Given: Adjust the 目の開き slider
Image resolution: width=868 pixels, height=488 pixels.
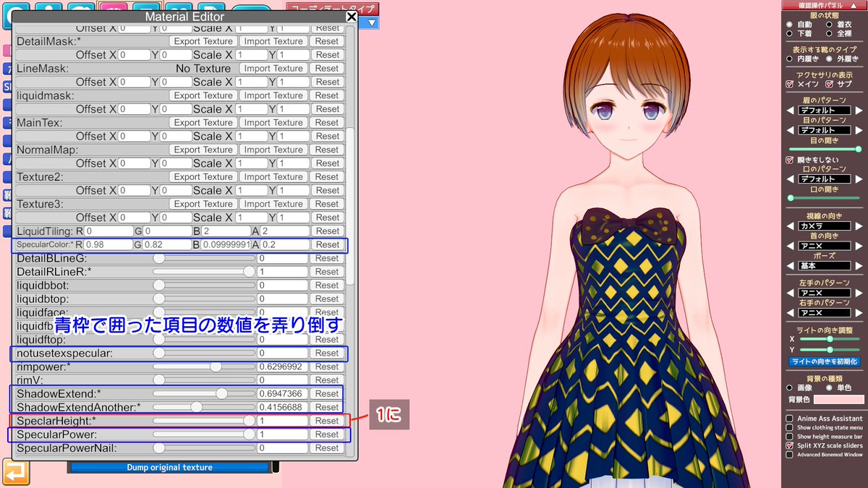Looking at the screenshot, I should (x=825, y=150).
